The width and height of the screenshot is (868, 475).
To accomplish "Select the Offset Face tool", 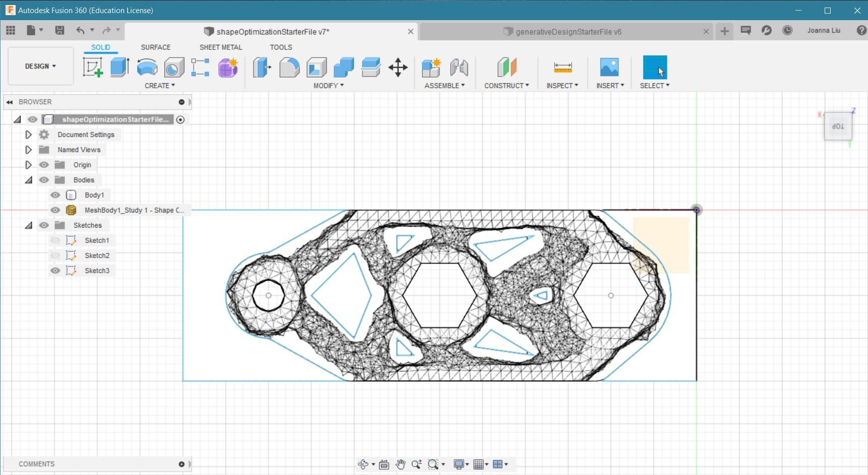I will pos(371,67).
